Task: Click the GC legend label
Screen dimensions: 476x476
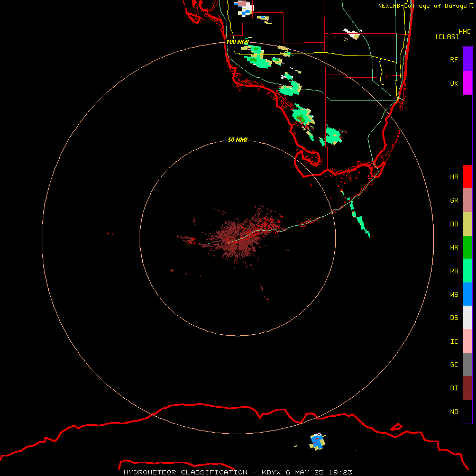Action: pos(454,365)
